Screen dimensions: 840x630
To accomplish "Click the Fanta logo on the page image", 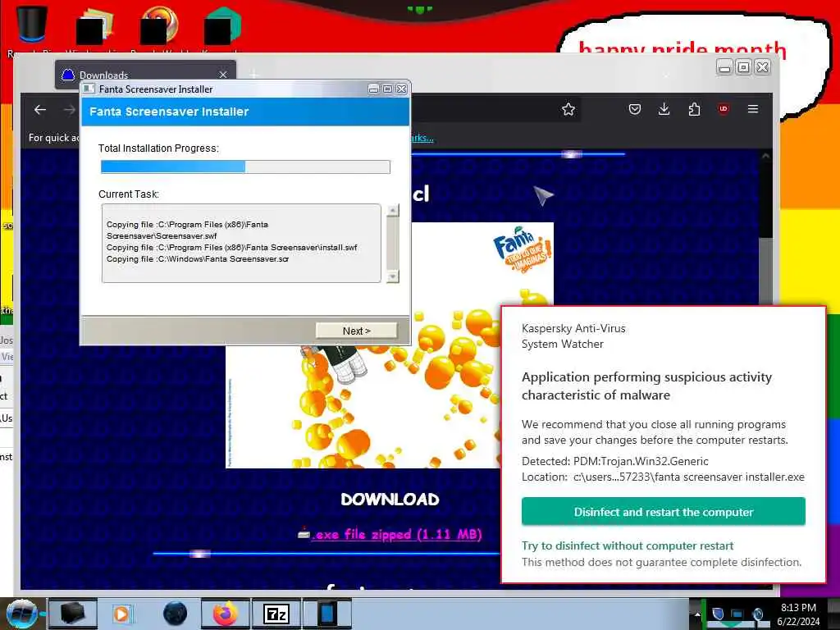I will tap(522, 249).
